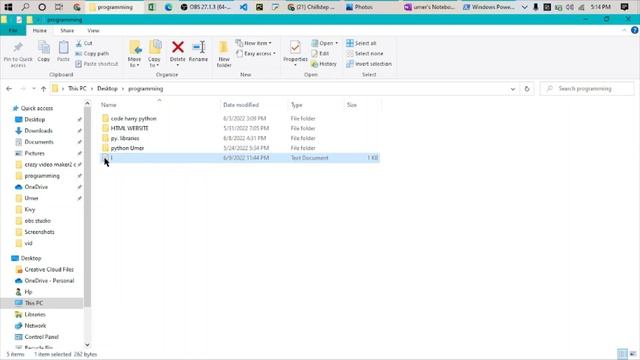
Task: Open Edge browser from taskbar
Action: (x=169, y=7)
